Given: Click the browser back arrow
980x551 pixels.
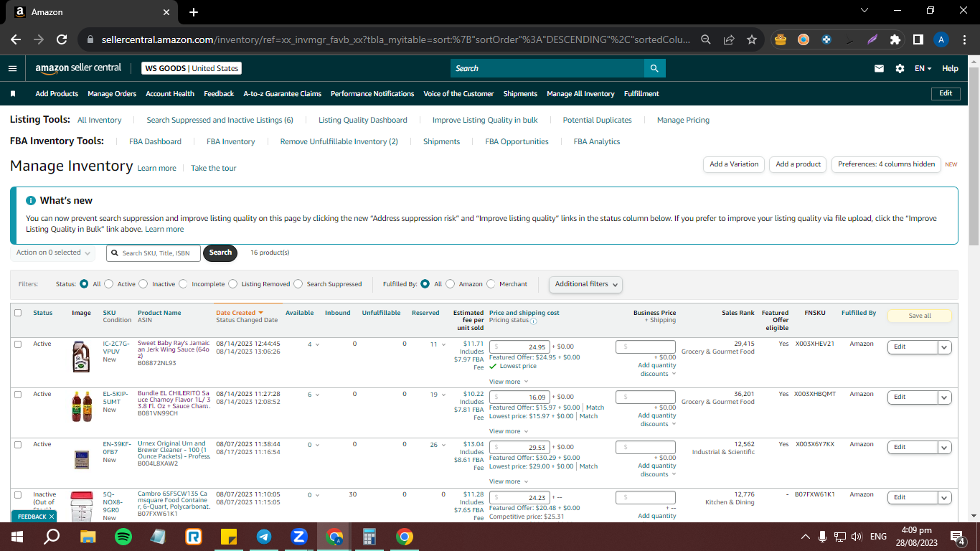Looking at the screenshot, I should coord(16,39).
